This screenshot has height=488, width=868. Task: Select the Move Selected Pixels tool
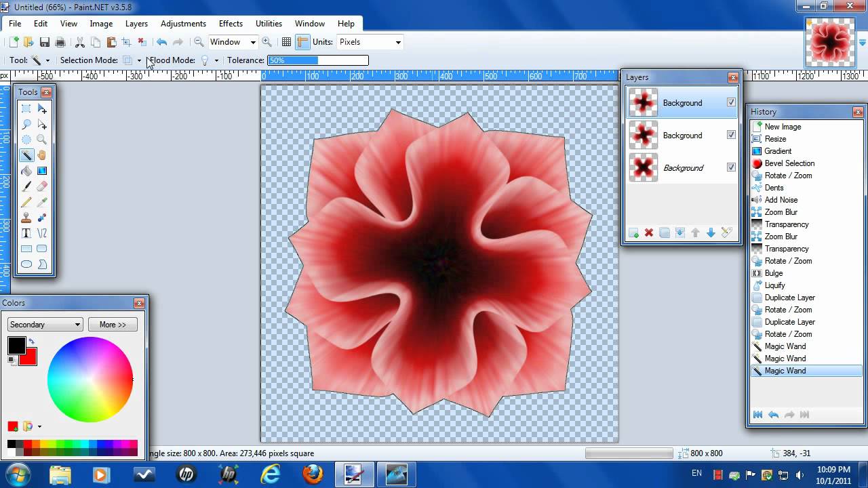(42, 108)
